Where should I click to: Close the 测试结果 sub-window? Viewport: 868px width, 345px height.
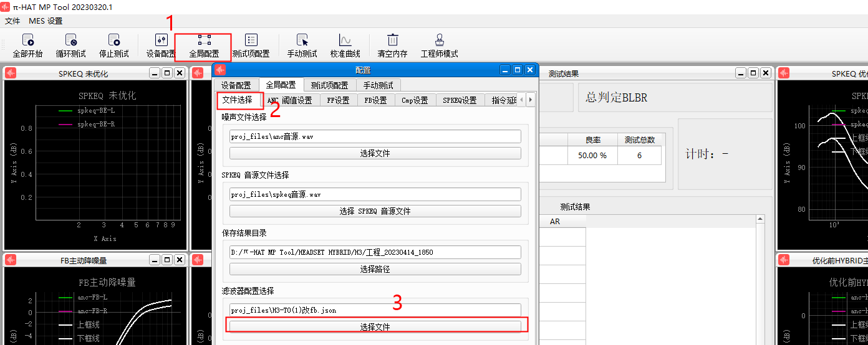[765, 73]
